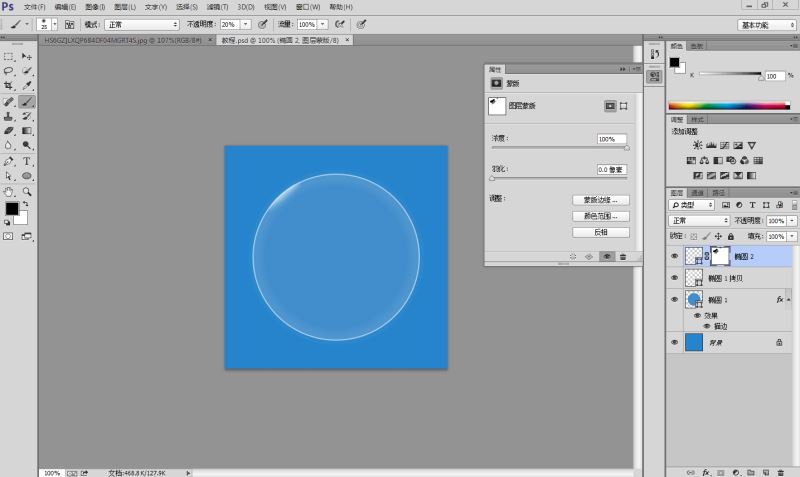Click the 反相 invert button
800x477 pixels.
(x=600, y=232)
